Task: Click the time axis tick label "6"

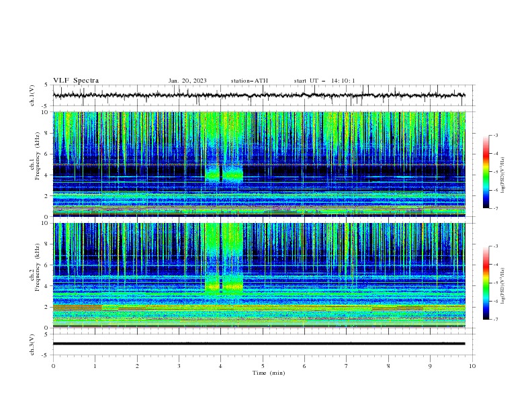Action: pyautogui.click(x=304, y=366)
